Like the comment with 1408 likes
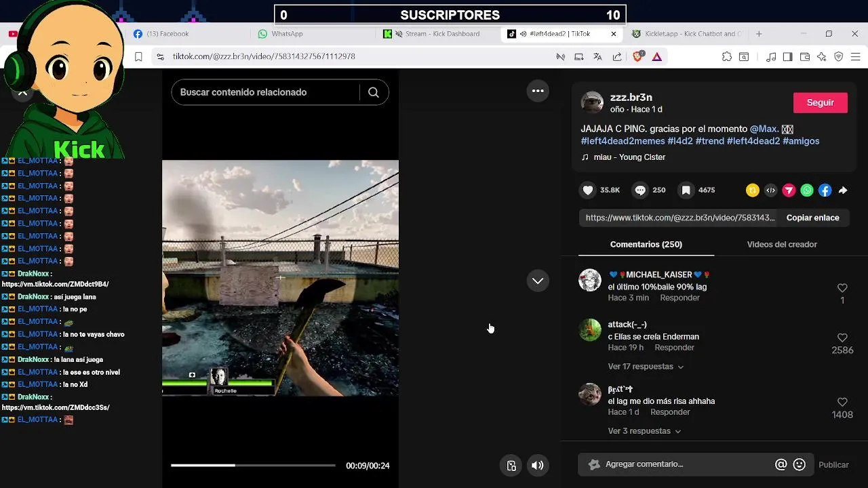This screenshot has height=488, width=868. pyautogui.click(x=842, y=402)
